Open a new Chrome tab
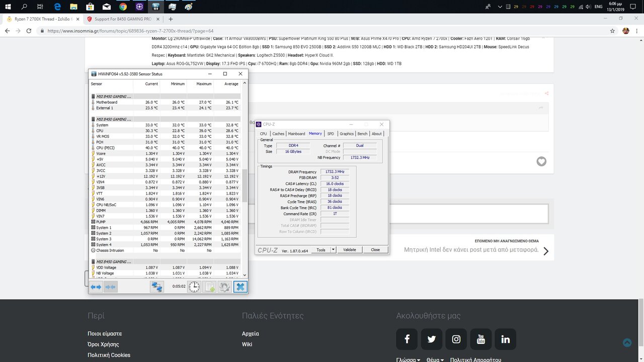Image resolution: width=644 pixels, height=362 pixels. point(171,19)
